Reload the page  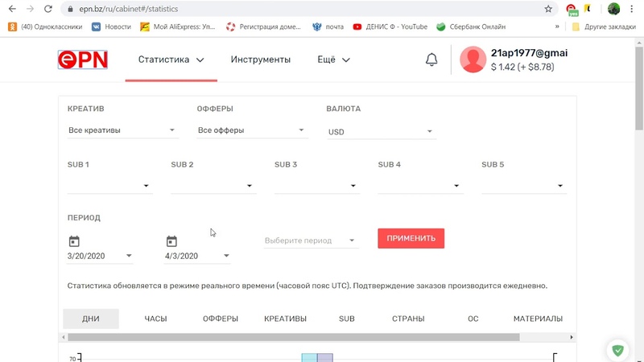pyautogui.click(x=48, y=9)
